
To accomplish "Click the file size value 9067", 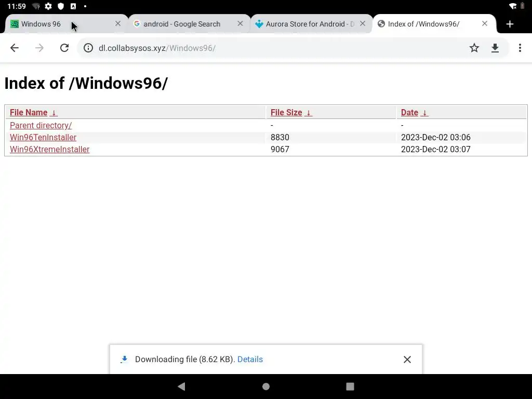I will pos(280,149).
